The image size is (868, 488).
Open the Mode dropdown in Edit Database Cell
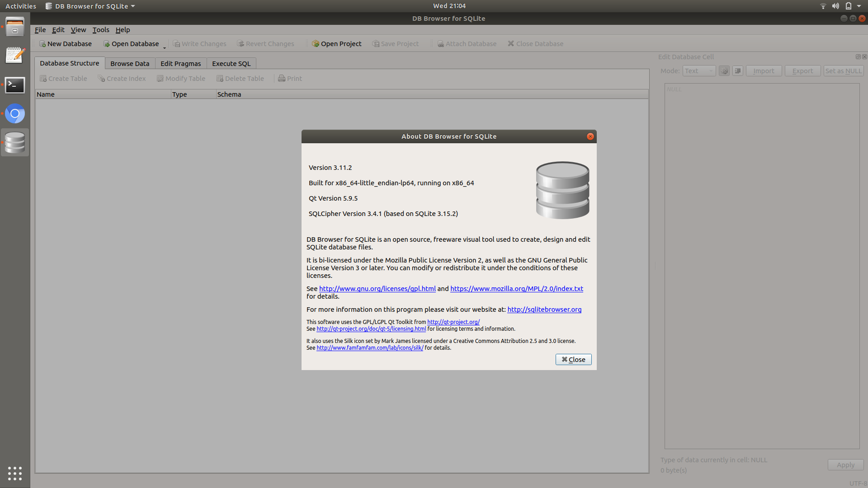pyautogui.click(x=698, y=70)
